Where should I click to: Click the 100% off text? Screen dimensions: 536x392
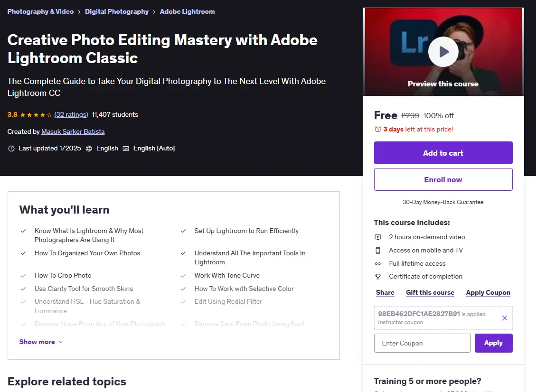438,115
